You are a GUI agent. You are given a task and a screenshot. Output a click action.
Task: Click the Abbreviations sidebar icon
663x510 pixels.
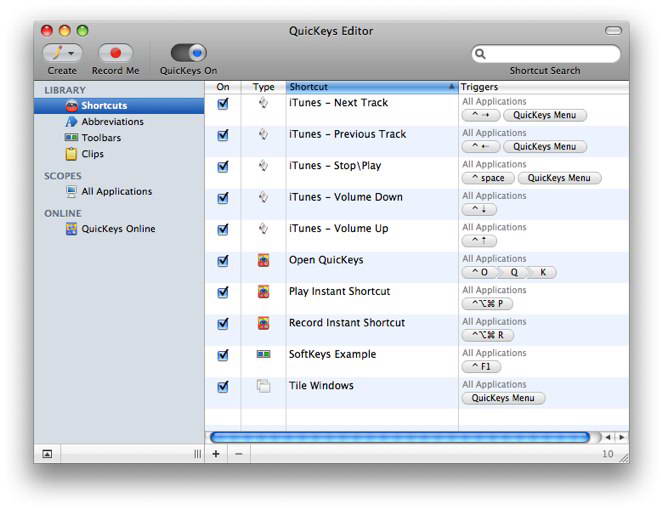coord(71,122)
